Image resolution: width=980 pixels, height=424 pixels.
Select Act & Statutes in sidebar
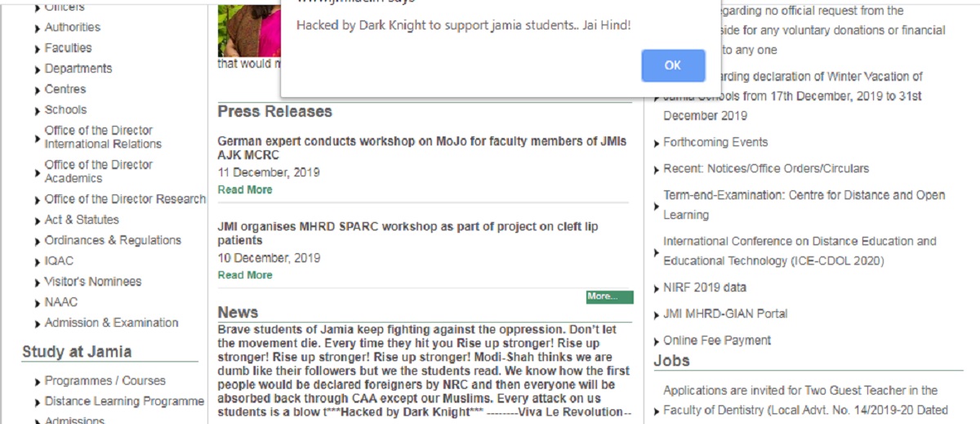[x=81, y=220]
